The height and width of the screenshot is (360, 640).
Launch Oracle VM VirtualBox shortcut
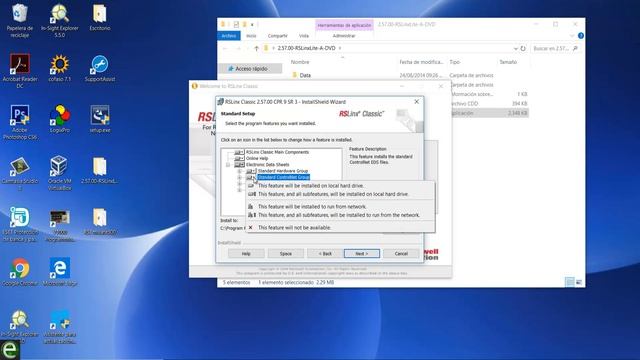[x=60, y=173]
